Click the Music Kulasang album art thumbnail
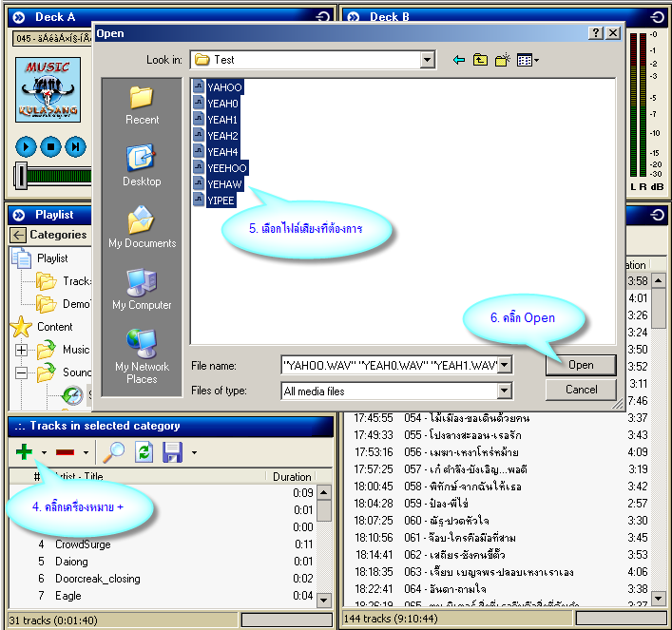 click(x=48, y=90)
